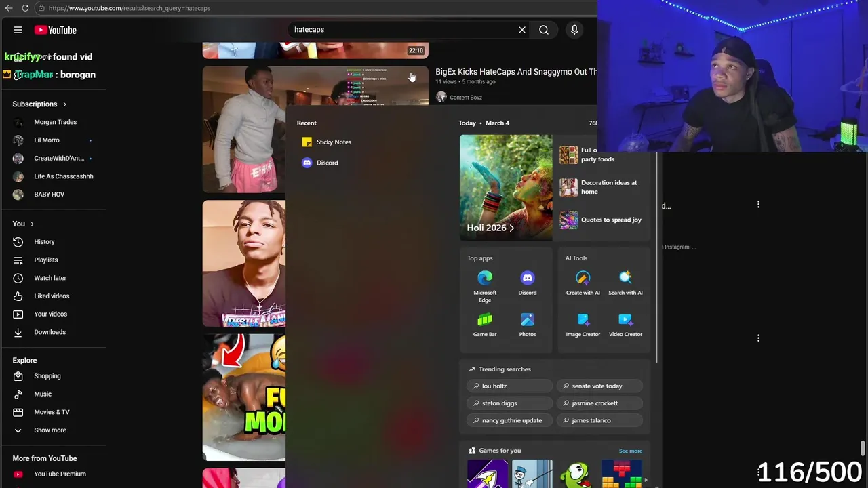Open the Content Boyz channel link

coord(466,98)
